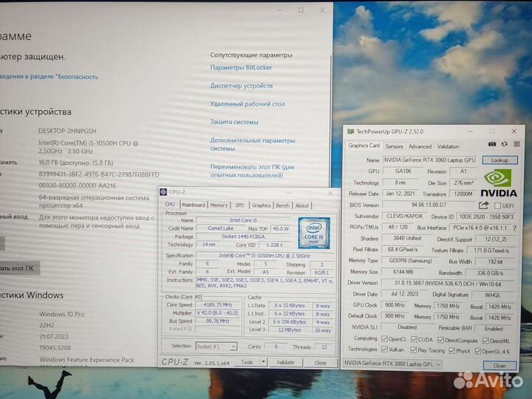Toggle the Ray Tracing checkbox
Screen dimensions: 532x399
point(413,349)
